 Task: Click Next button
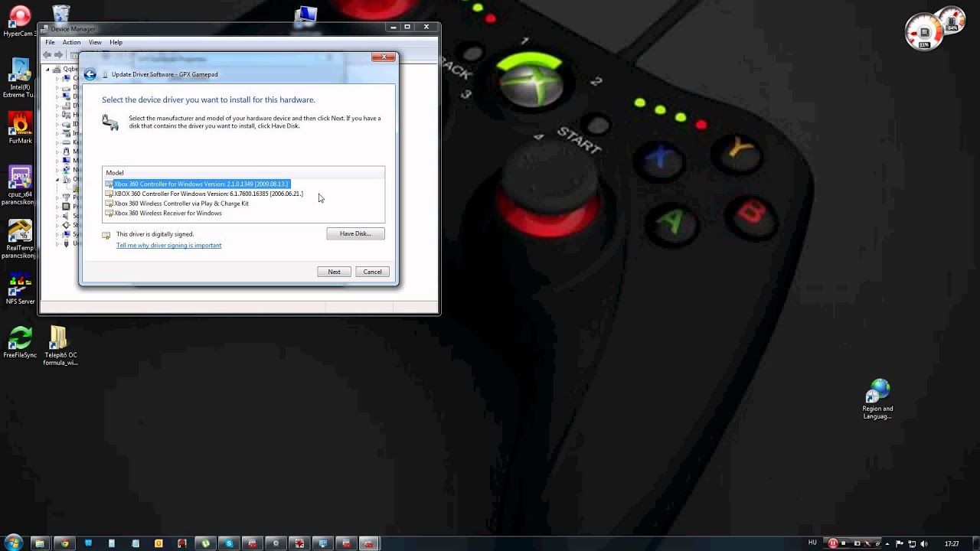(334, 272)
